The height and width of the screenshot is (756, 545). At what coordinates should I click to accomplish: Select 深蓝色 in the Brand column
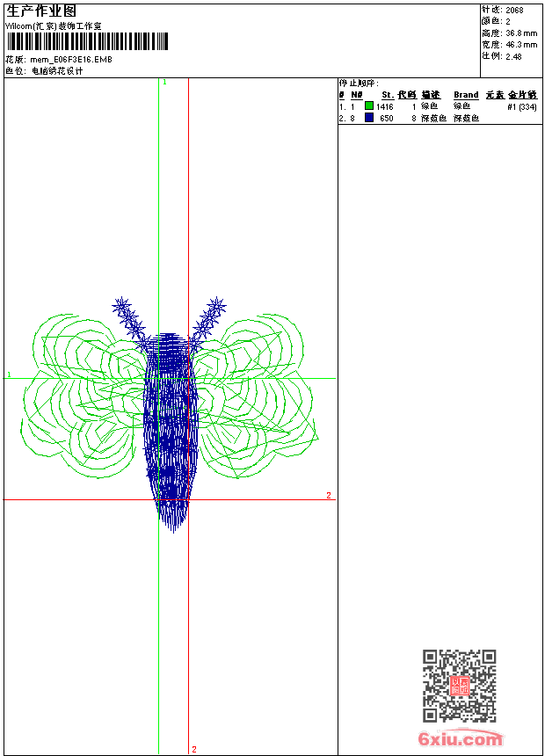pyautogui.click(x=466, y=118)
